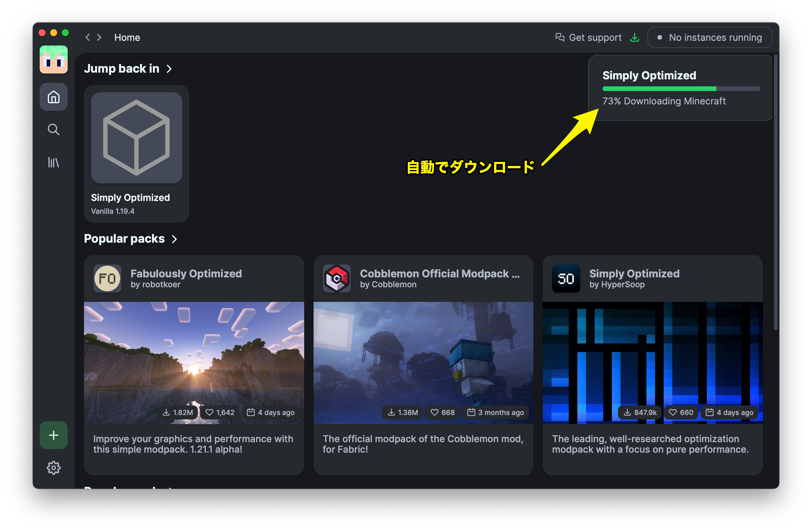This screenshot has width=812, height=532.
Task: Click Cobblemon modpack description text
Action: pos(423,444)
